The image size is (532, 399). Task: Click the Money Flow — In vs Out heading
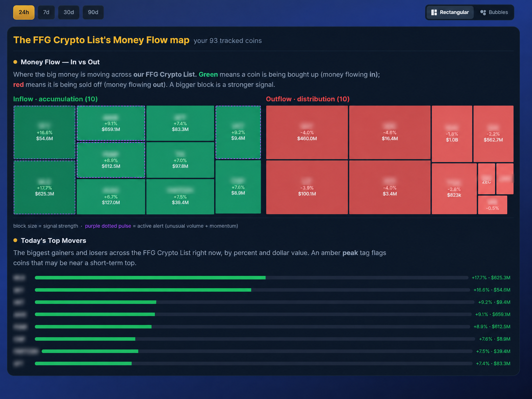pyautogui.click(x=60, y=62)
